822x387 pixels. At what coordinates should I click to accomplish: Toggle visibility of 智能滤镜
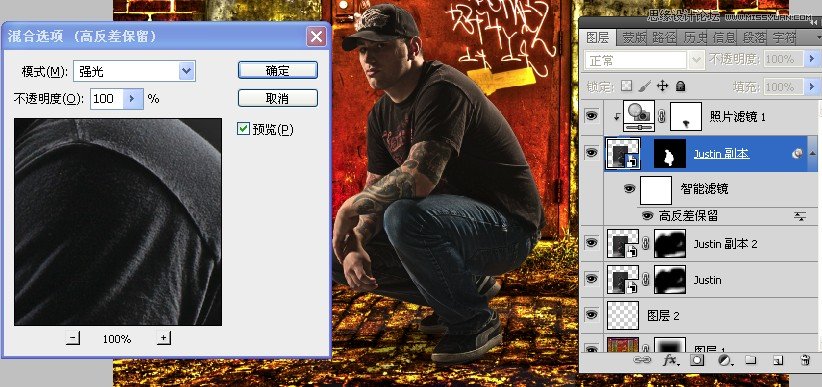click(630, 189)
